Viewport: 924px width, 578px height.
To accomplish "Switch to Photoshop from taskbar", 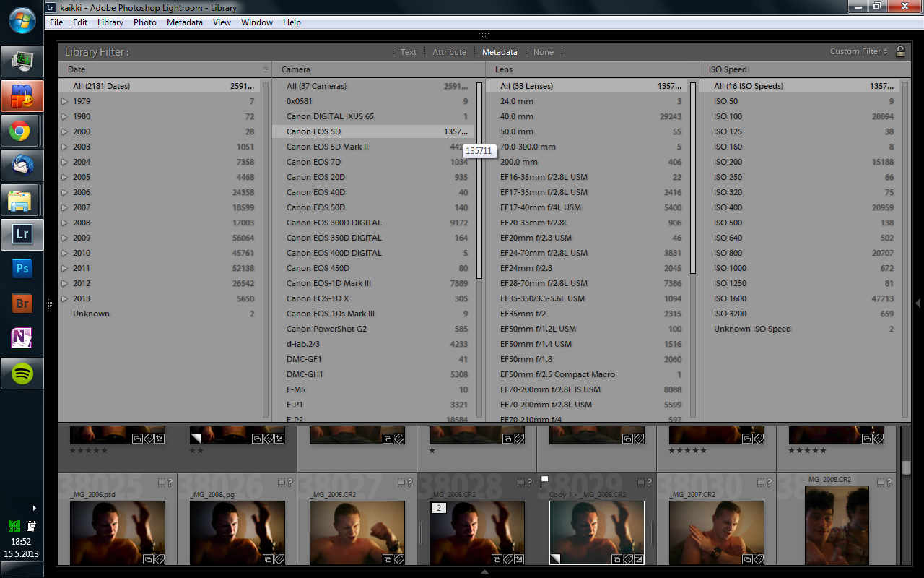I will click(x=22, y=269).
